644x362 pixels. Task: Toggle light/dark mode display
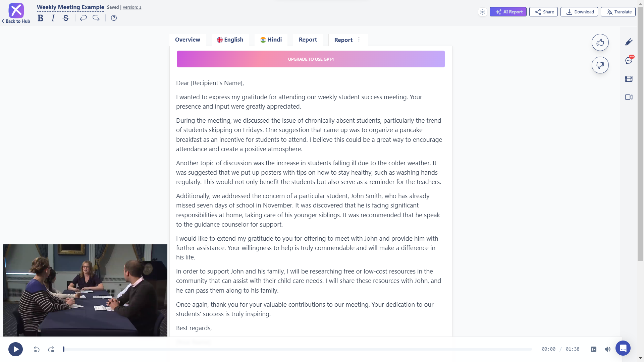(x=483, y=12)
